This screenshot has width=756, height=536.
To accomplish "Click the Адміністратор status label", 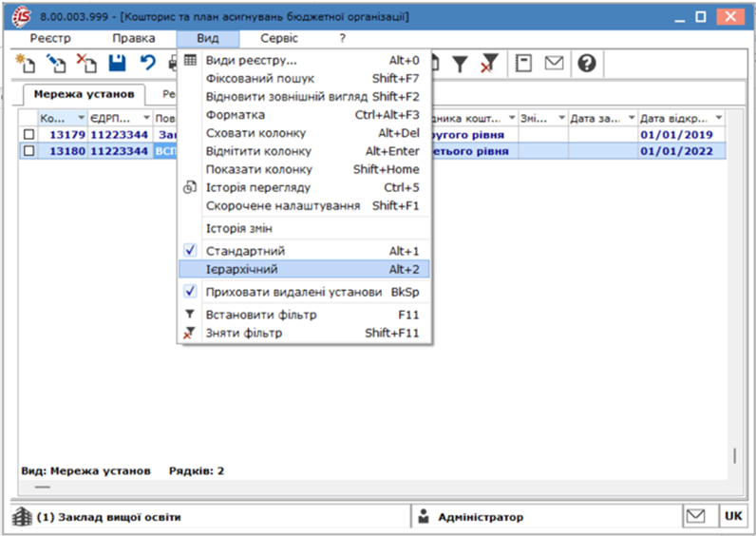I will pyautogui.click(x=481, y=517).
